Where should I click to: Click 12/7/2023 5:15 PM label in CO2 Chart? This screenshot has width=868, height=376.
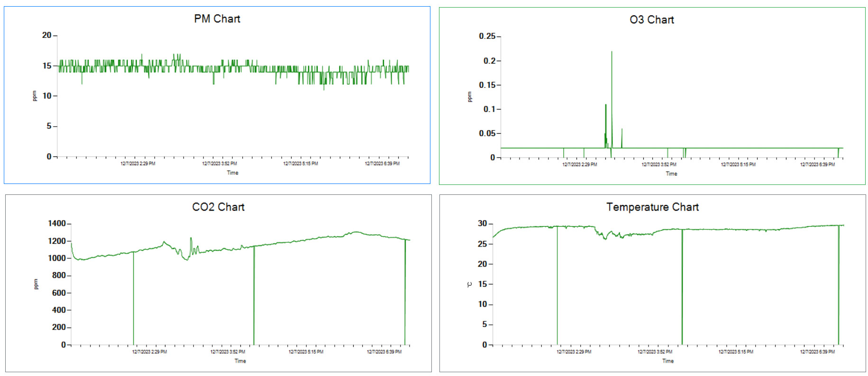(x=306, y=352)
